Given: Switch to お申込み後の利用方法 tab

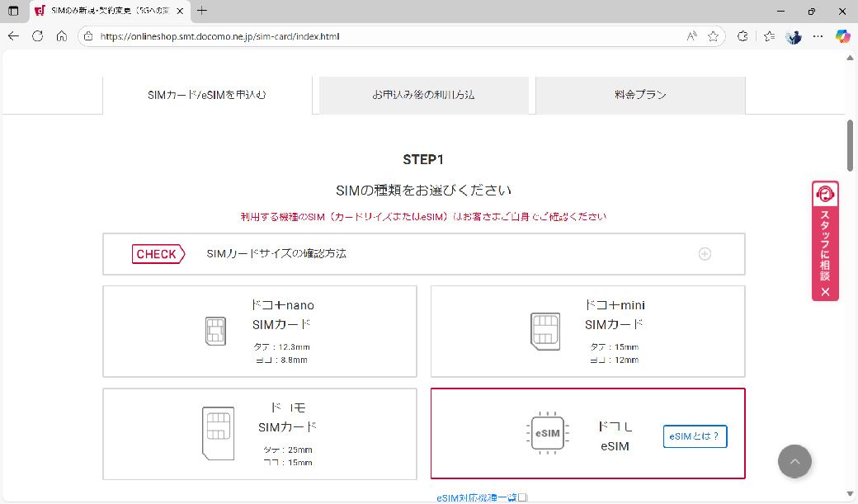Looking at the screenshot, I should click(x=423, y=95).
